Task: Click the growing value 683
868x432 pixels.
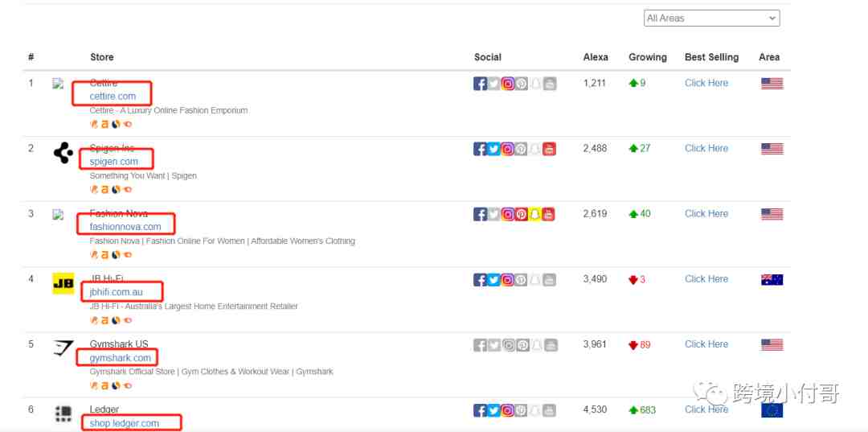Action: (x=648, y=409)
